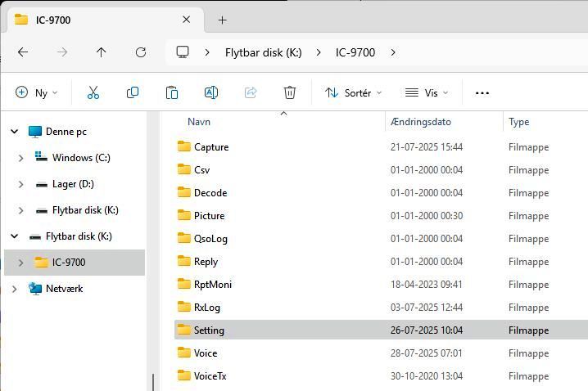Click the Denne pc computer icon

[35, 132]
